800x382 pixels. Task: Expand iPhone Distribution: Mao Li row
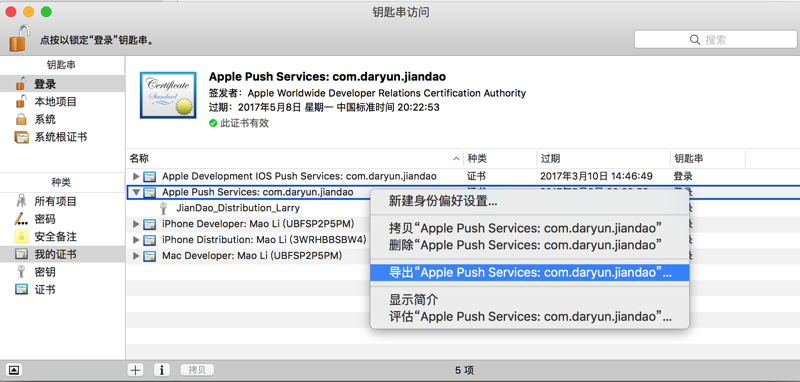click(136, 239)
